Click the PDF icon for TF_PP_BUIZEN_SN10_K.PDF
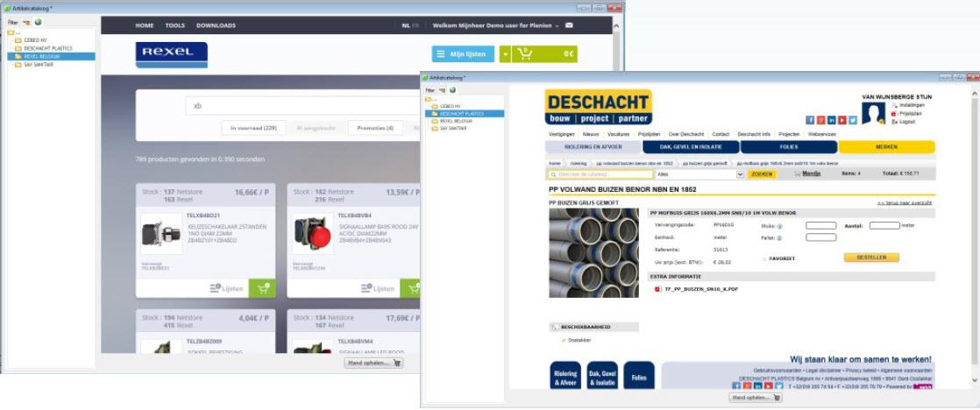Image resolution: width=980 pixels, height=410 pixels. 657,288
